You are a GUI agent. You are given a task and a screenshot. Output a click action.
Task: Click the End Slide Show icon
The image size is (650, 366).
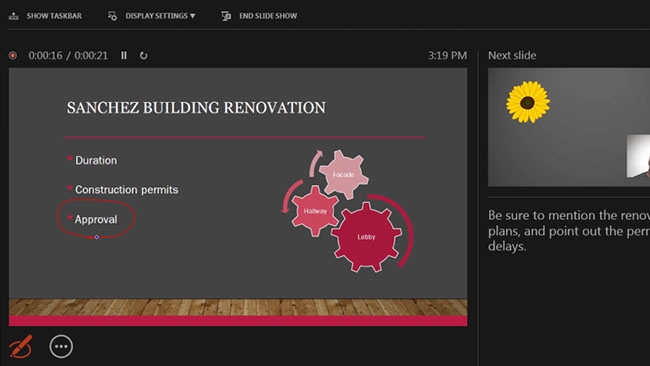226,16
